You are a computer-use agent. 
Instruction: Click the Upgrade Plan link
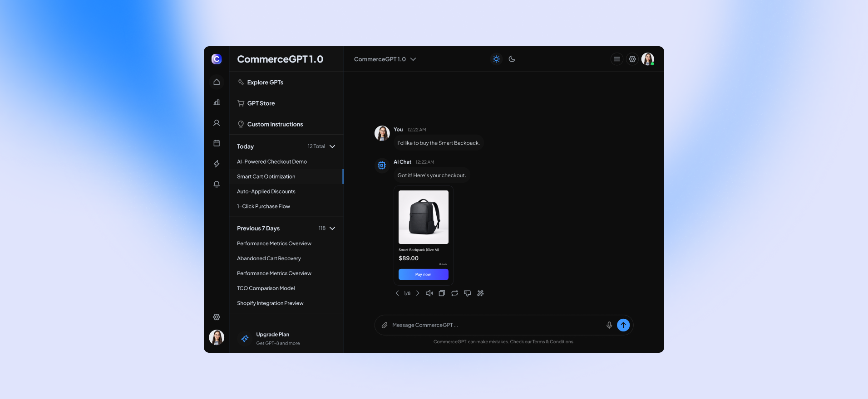click(272, 335)
